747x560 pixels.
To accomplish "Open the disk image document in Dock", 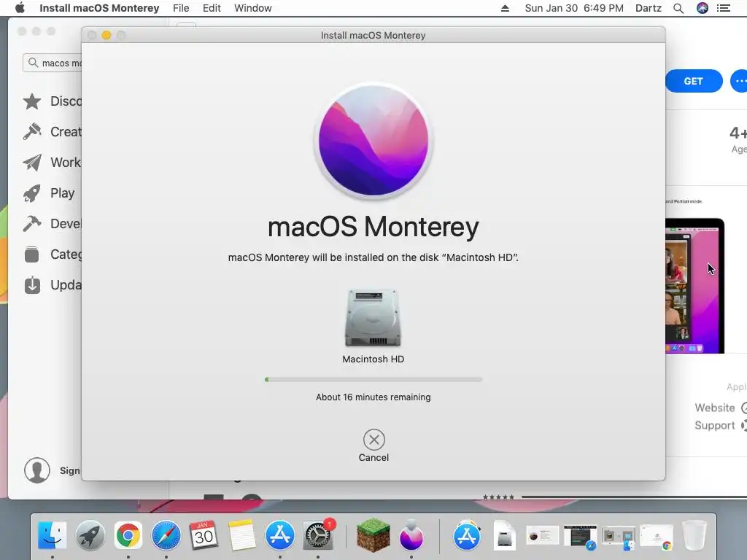I will (x=504, y=535).
